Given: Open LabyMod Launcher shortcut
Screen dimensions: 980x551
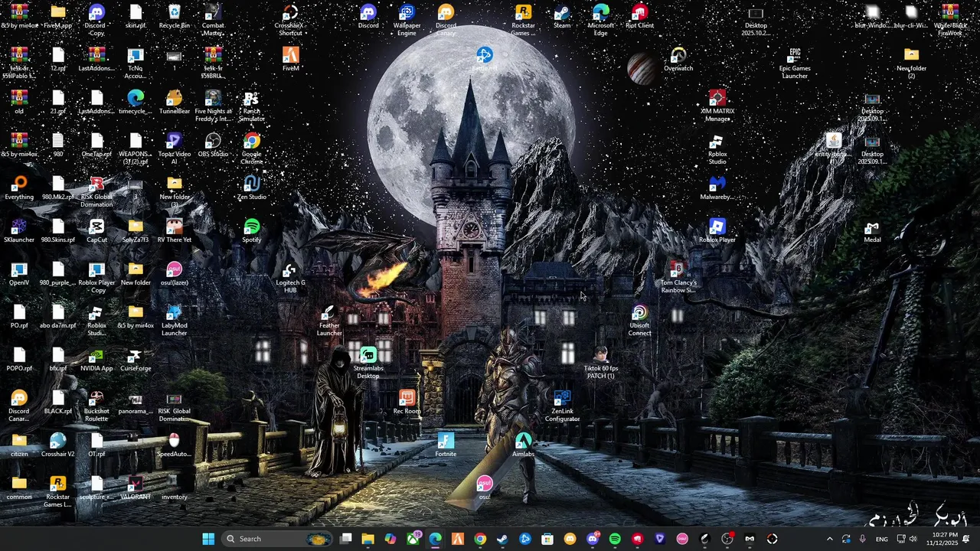Looking at the screenshot, I should pos(175,320).
